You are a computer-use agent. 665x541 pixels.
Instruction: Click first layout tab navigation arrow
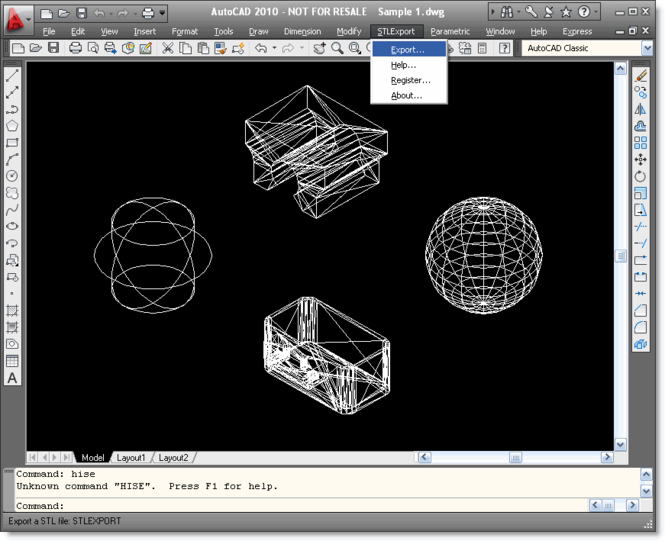[x=33, y=457]
